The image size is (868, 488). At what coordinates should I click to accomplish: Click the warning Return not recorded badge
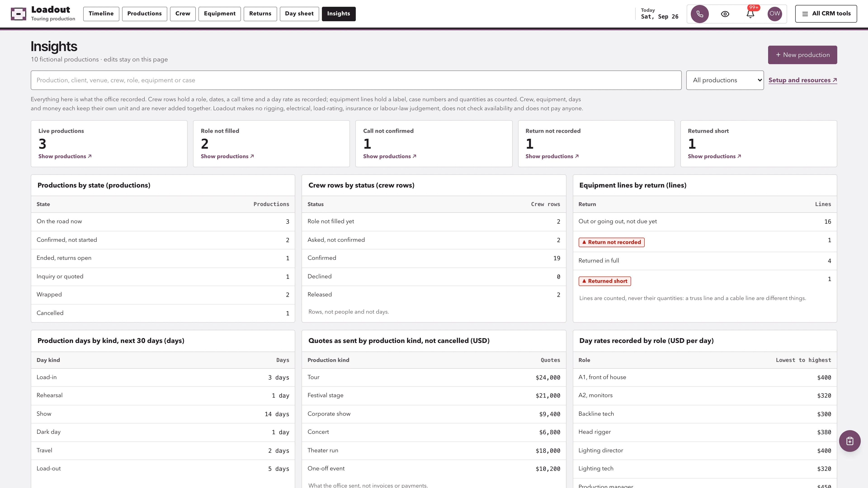(611, 242)
